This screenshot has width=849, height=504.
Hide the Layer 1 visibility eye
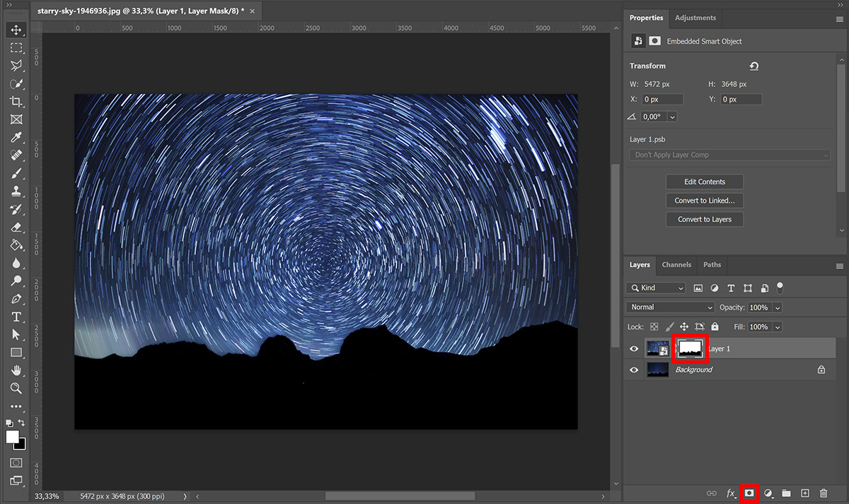click(633, 348)
